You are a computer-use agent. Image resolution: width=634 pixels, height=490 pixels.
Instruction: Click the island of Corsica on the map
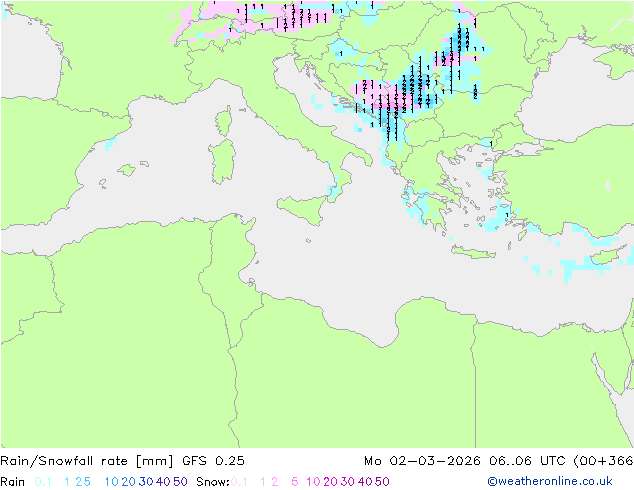[225, 121]
